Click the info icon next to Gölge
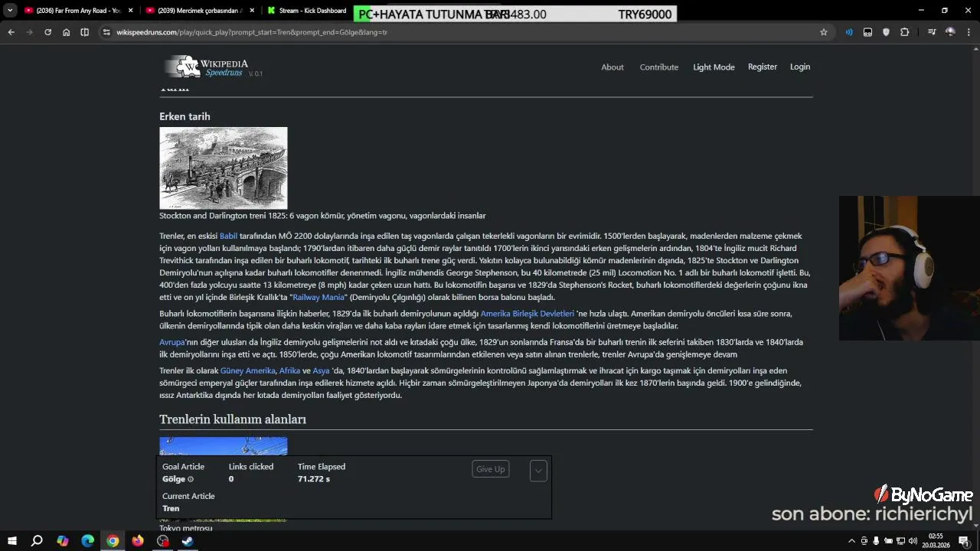980x551 pixels. point(191,480)
